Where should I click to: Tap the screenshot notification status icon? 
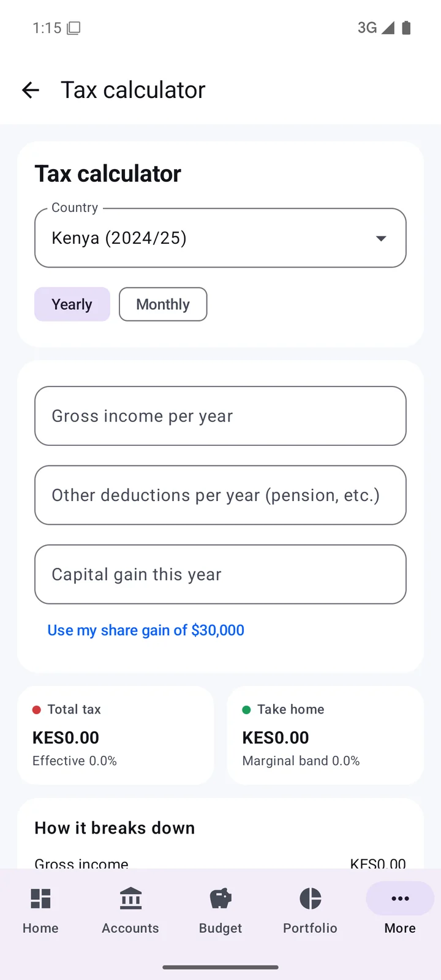(x=73, y=28)
